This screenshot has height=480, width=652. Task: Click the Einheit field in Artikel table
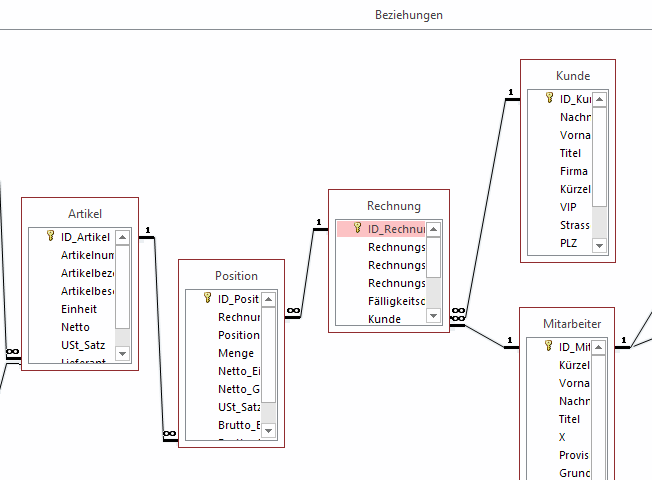coord(79,309)
